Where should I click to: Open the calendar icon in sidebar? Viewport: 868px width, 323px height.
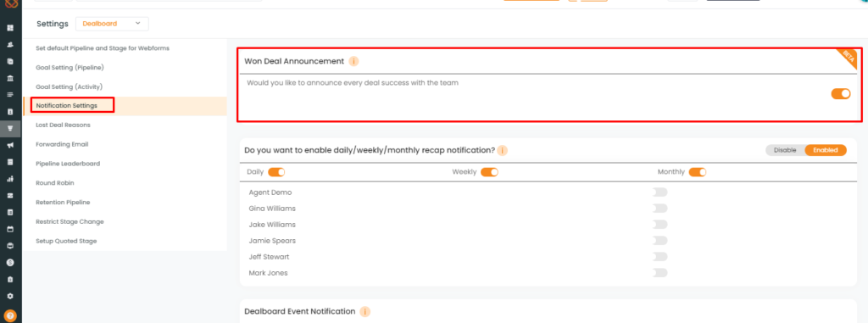[x=10, y=229]
